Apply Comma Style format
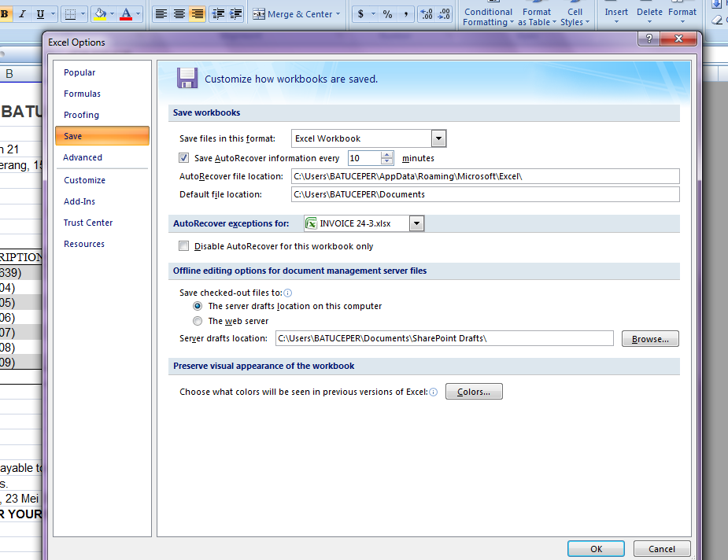 (x=406, y=14)
